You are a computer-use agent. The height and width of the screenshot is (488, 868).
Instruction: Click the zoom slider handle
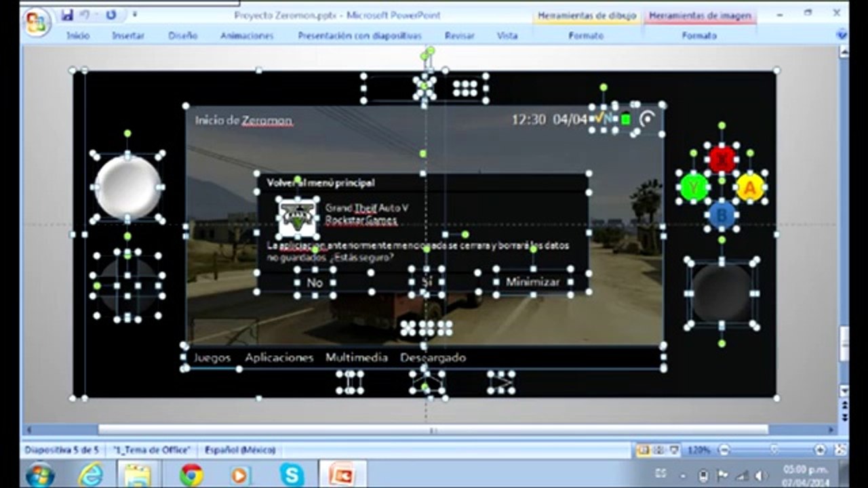[774, 450]
